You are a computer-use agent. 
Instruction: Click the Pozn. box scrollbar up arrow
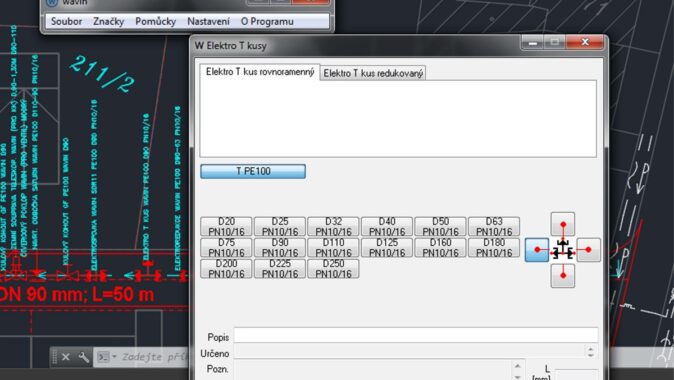pyautogui.click(x=518, y=366)
